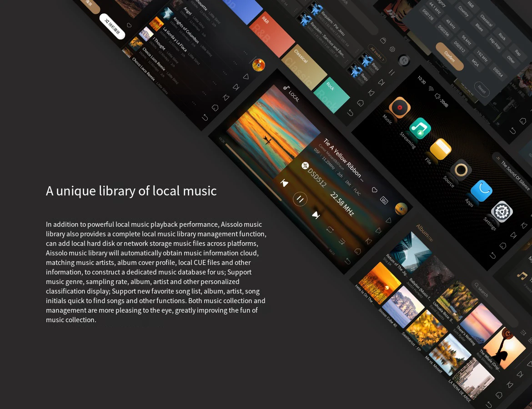532x409 pixels.
Task: Open the play queue icon on now-playing screen
Action: pos(341,241)
